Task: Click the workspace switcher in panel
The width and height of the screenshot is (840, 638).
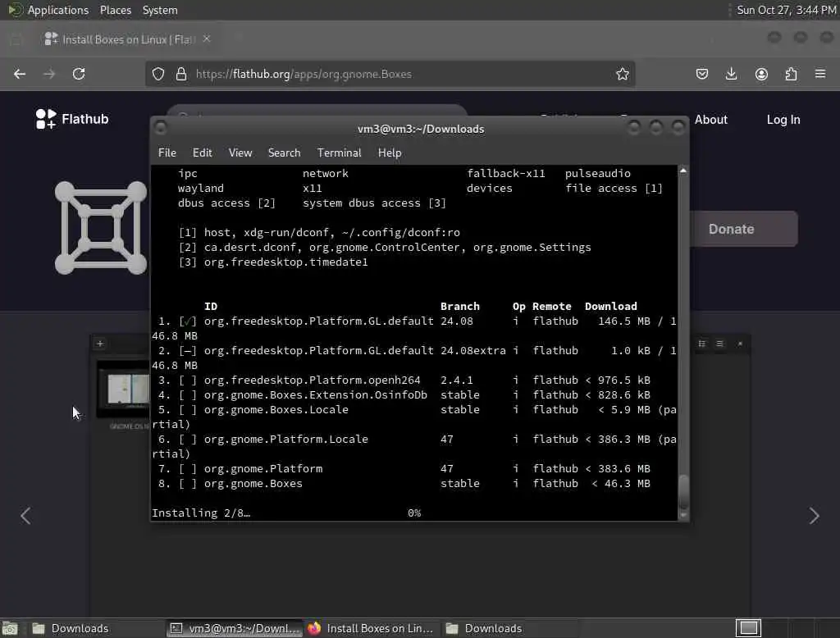Action: (x=748, y=628)
